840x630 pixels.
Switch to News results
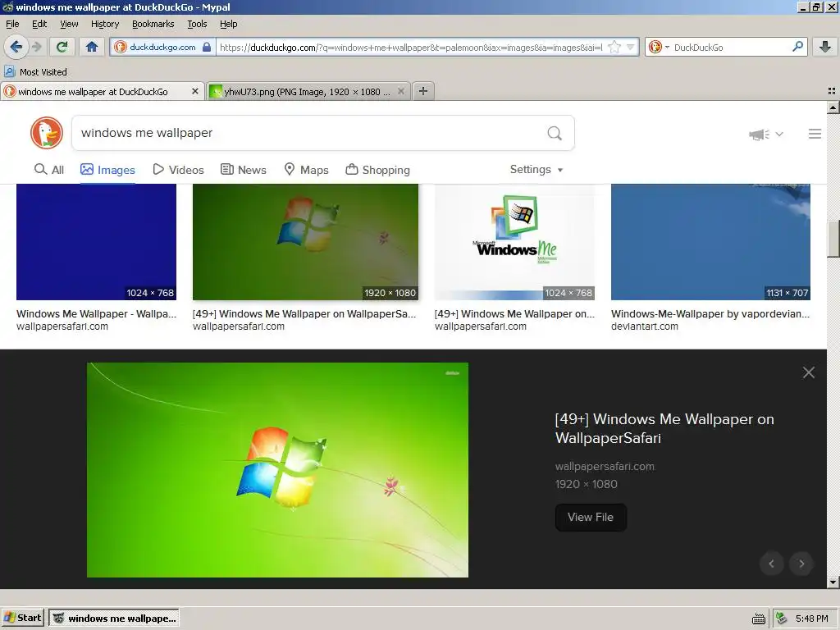coord(243,170)
